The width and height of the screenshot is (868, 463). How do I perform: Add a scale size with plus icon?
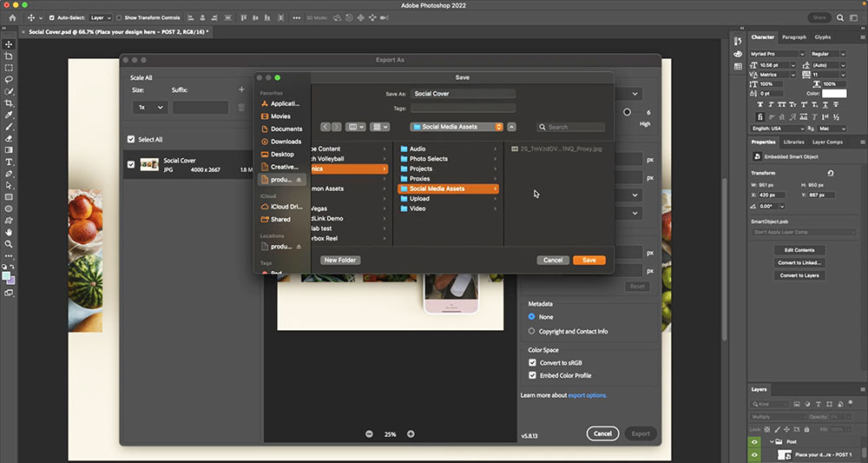point(241,89)
